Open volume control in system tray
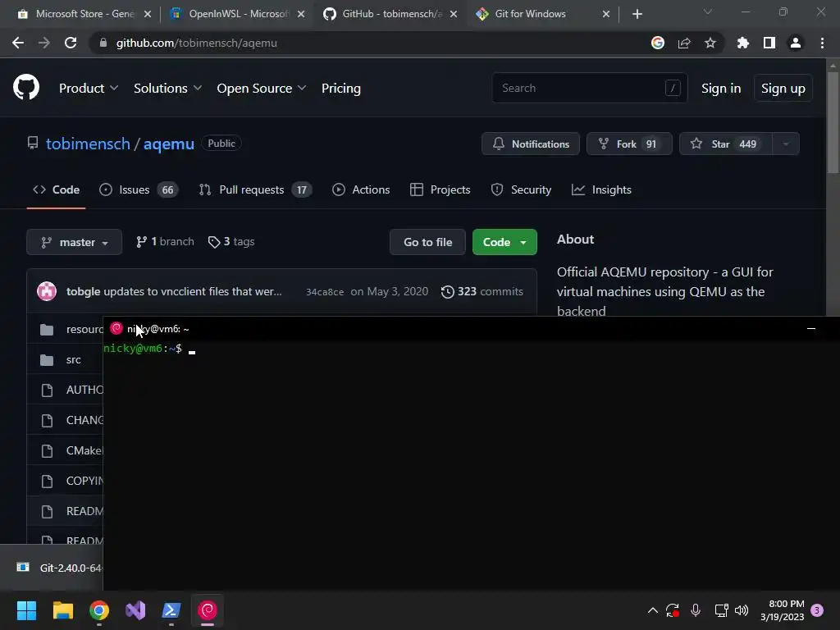The width and height of the screenshot is (840, 630). pos(742,610)
